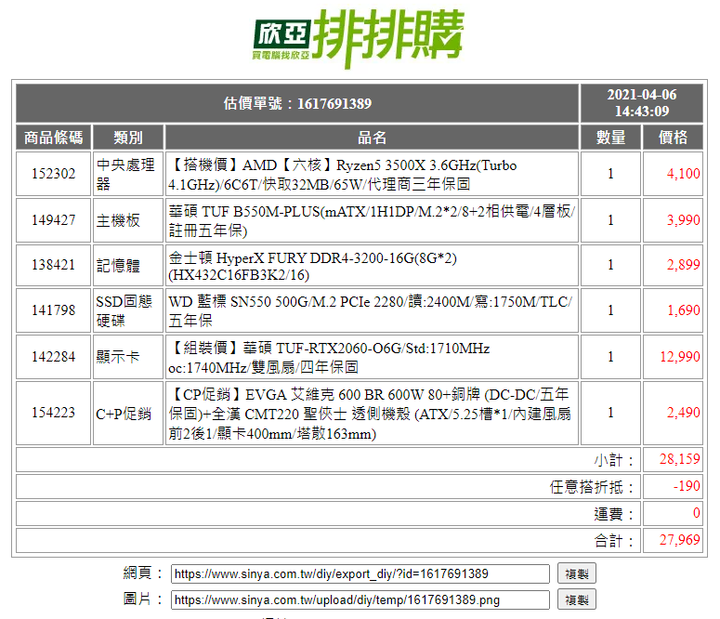Click the EVGA 600 BR product name
Viewport: 720px width, 619px height.
pyautogui.click(x=371, y=413)
